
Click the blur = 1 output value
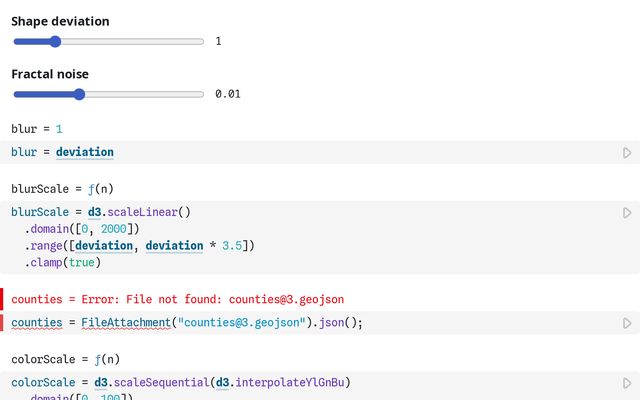tap(59, 129)
